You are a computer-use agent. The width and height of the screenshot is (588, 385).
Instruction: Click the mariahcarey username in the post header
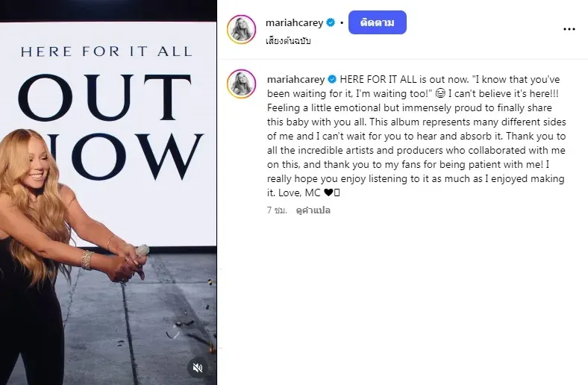[294, 23]
